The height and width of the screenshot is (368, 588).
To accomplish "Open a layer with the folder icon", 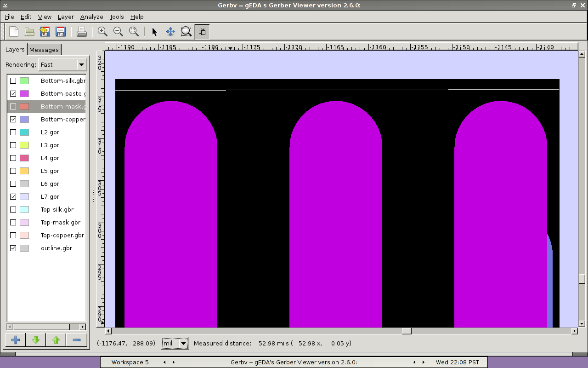I will click(29, 32).
